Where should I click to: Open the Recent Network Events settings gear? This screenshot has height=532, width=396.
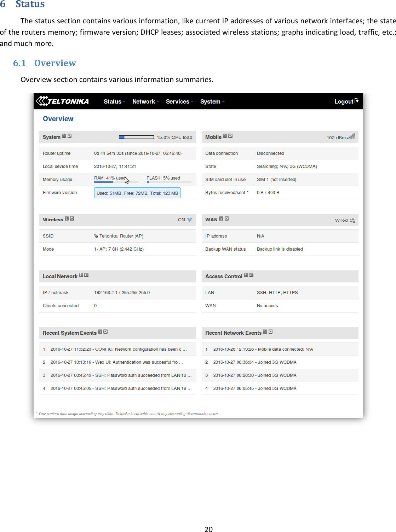pyautogui.click(x=271, y=331)
